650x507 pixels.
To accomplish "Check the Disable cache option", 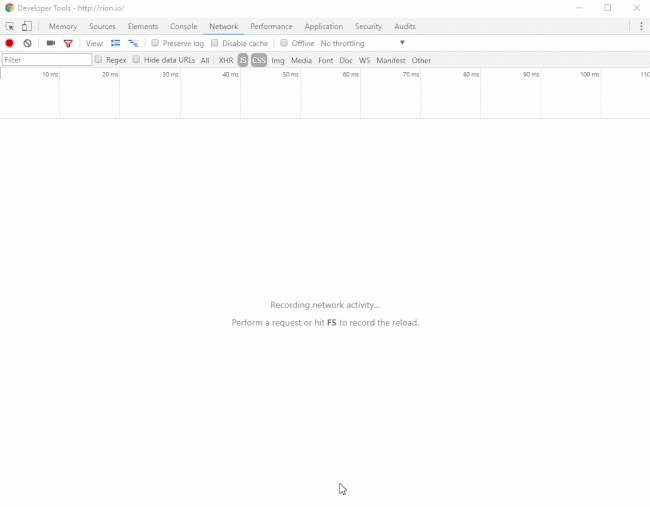I will (214, 43).
